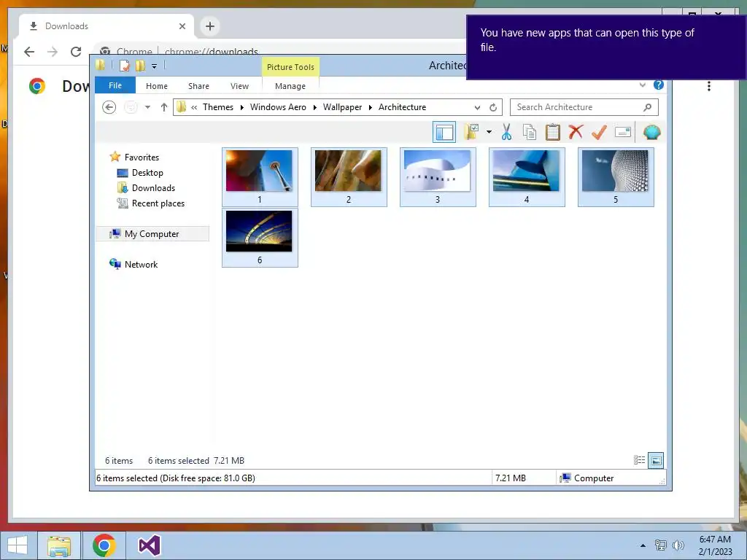The width and height of the screenshot is (747, 560).
Task: Select My Computer in the navigation pane
Action: [152, 234]
